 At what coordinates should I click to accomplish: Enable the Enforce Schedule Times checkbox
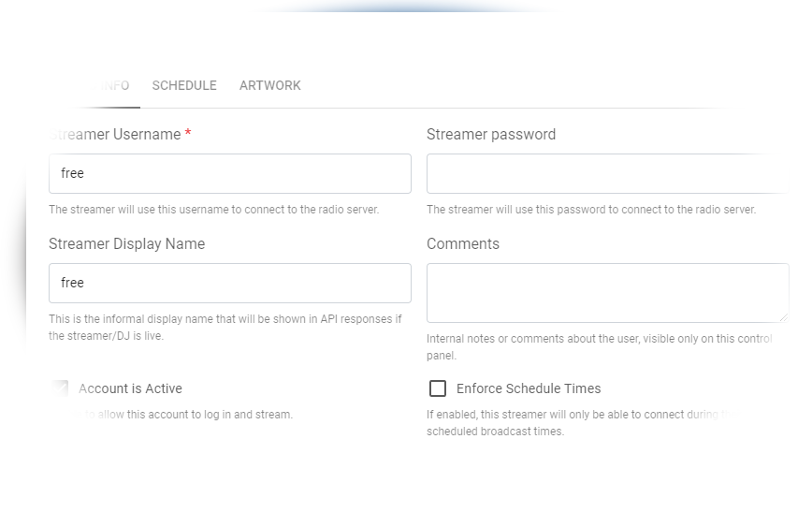tap(438, 388)
